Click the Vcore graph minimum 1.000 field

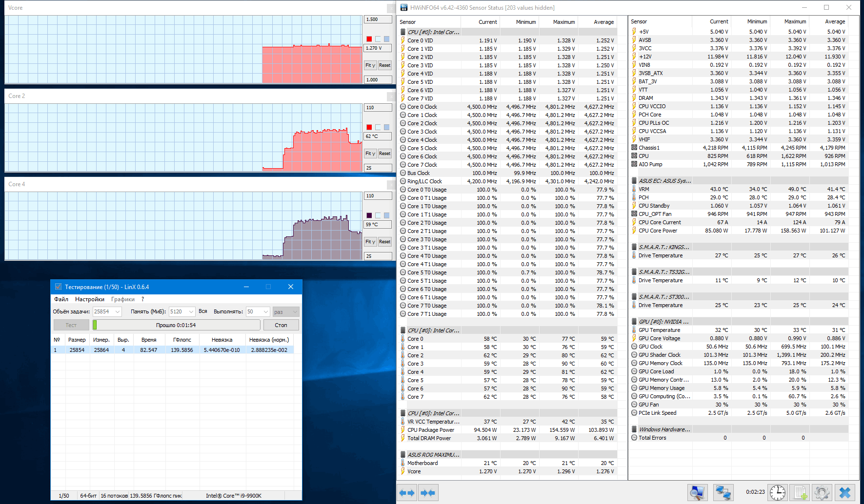point(378,80)
